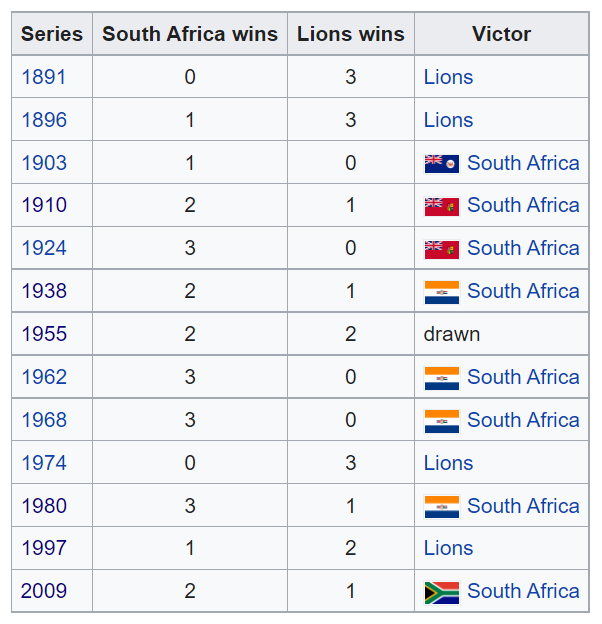Click the modern South Africa flag in 2009 row
The height and width of the screenshot is (624, 602).
pos(442,593)
